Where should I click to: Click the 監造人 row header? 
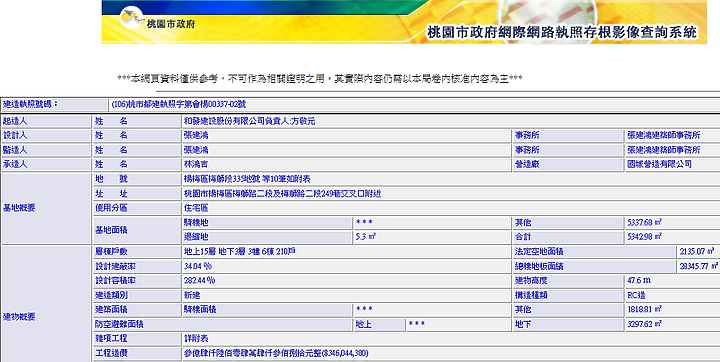click(x=15, y=150)
